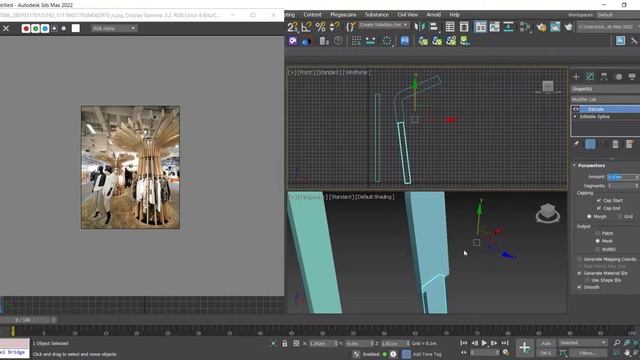Screen dimensions: 640x360
Task: Toggle Layer Explorer icon
Action: pos(464,27)
